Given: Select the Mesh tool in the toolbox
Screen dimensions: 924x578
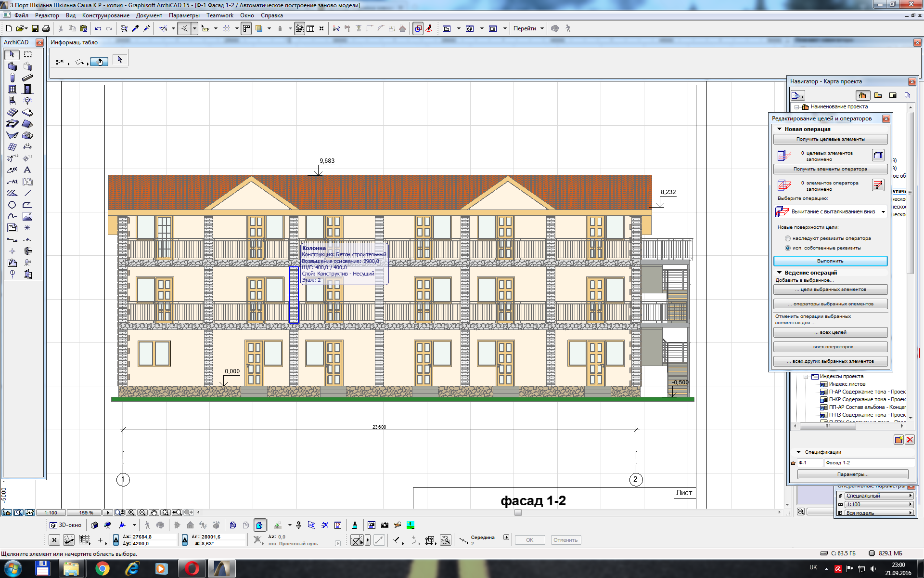Looking at the screenshot, I should 28,135.
